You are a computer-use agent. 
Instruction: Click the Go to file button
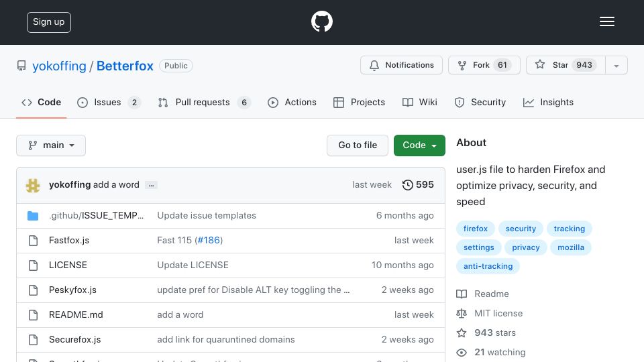click(358, 145)
